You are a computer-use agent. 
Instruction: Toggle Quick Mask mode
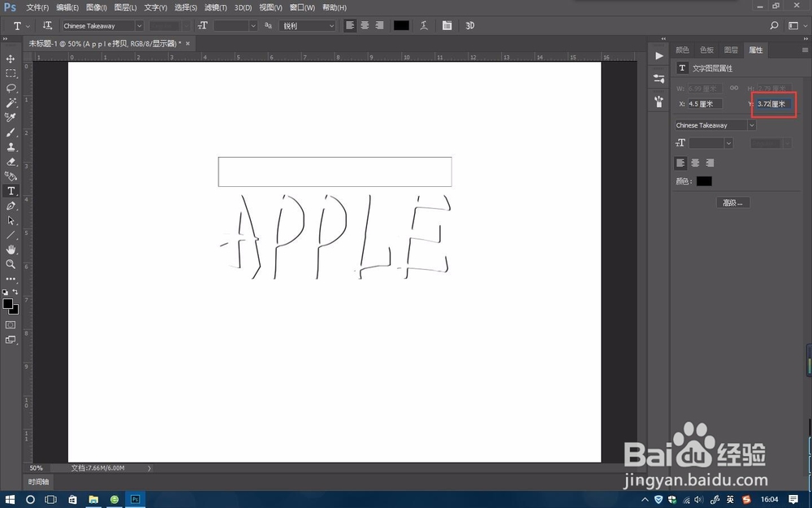click(11, 325)
